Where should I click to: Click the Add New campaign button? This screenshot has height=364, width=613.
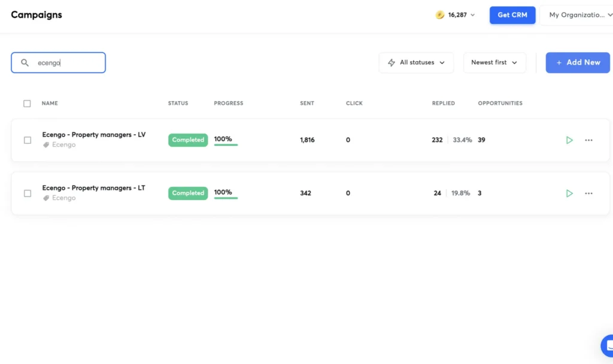(577, 63)
